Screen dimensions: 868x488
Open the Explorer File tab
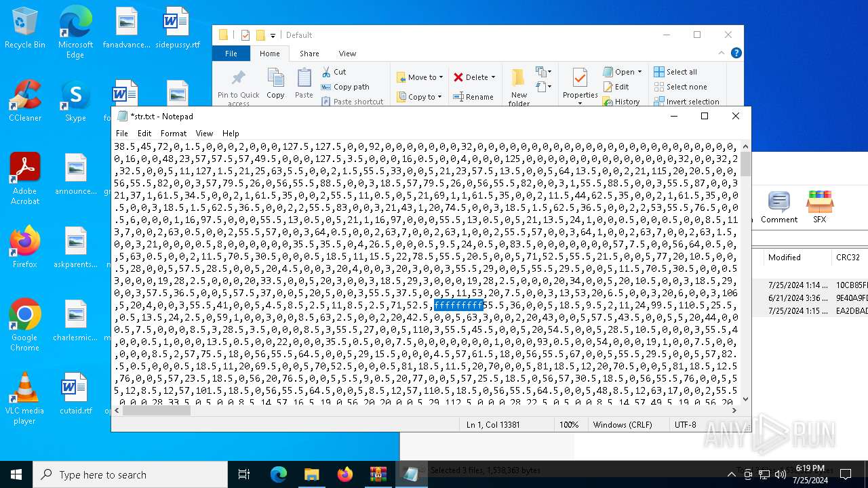(231, 54)
